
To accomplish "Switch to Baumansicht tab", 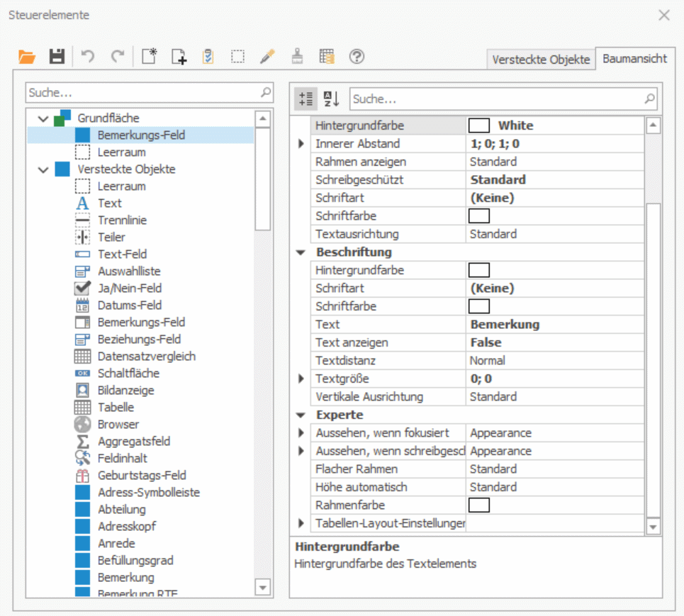I will pos(634,59).
